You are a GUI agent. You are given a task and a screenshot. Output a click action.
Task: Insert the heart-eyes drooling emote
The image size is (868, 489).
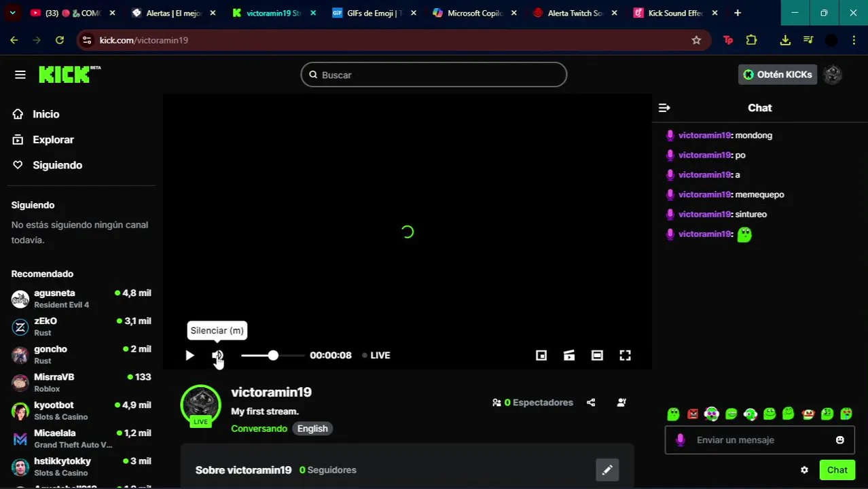coord(846,414)
